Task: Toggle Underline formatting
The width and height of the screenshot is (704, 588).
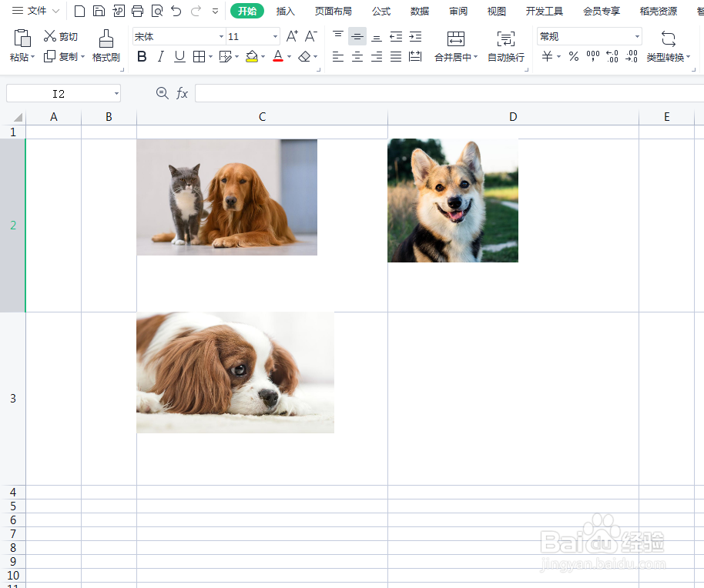Action: [x=179, y=56]
